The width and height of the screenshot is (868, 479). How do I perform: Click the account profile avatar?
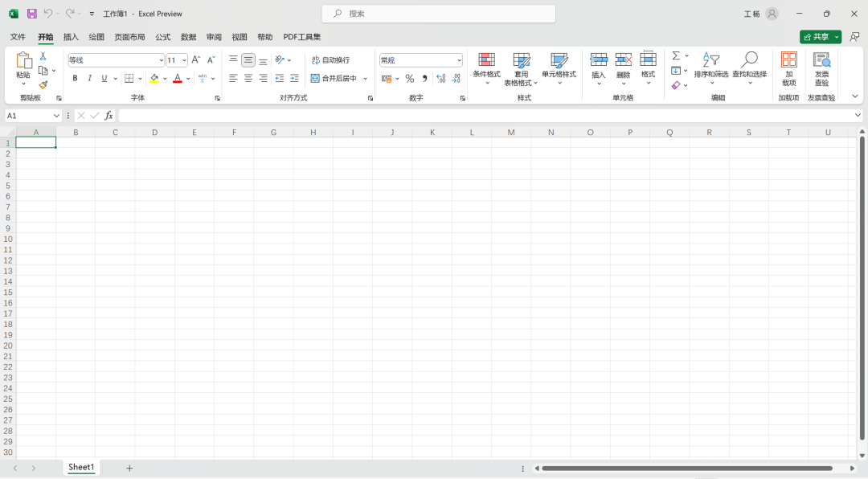point(772,14)
